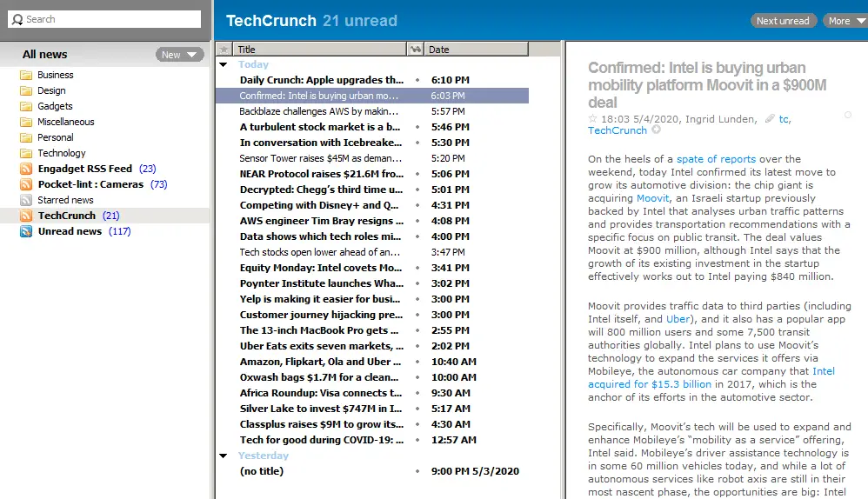Image resolution: width=868 pixels, height=499 pixels.
Task: Select the Design folder
Action: click(x=51, y=90)
